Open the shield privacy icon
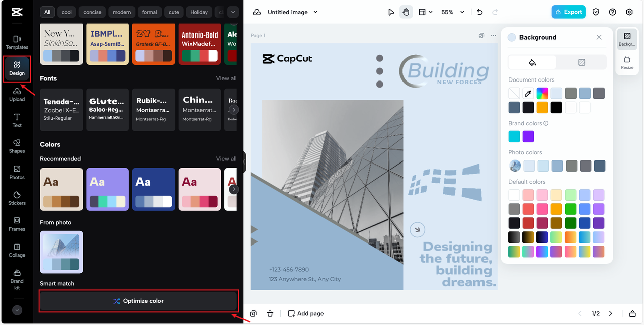This screenshot has width=644, height=325. (x=596, y=12)
